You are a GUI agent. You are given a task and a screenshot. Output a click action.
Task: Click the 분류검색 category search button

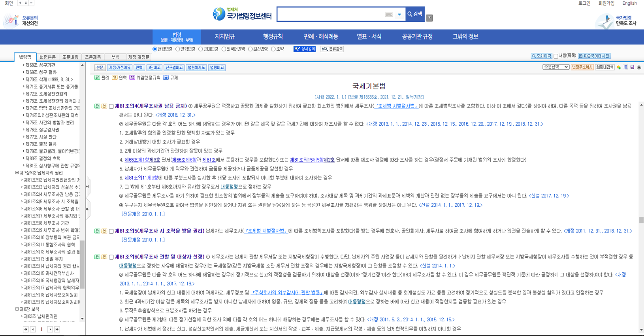click(x=332, y=49)
